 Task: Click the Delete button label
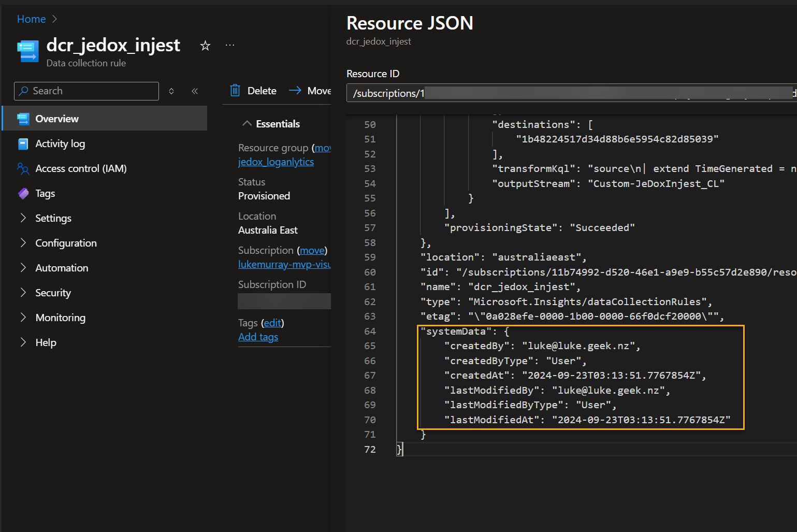coord(262,91)
